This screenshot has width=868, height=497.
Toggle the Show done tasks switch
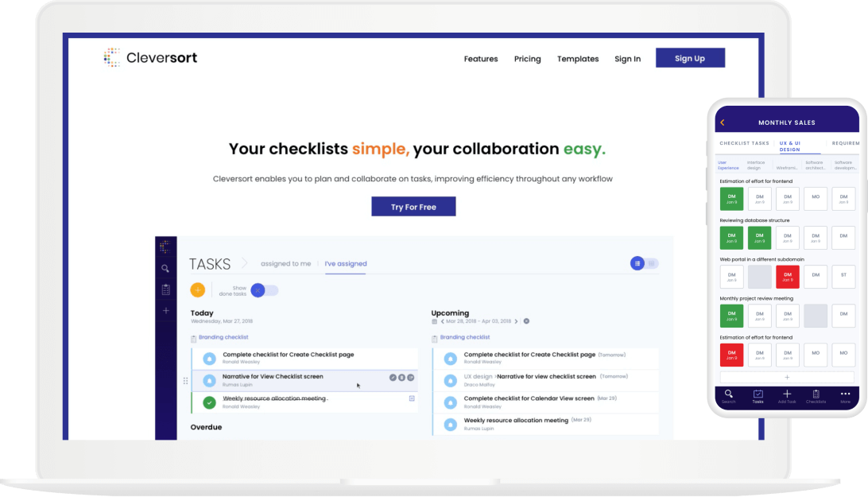[x=264, y=290]
